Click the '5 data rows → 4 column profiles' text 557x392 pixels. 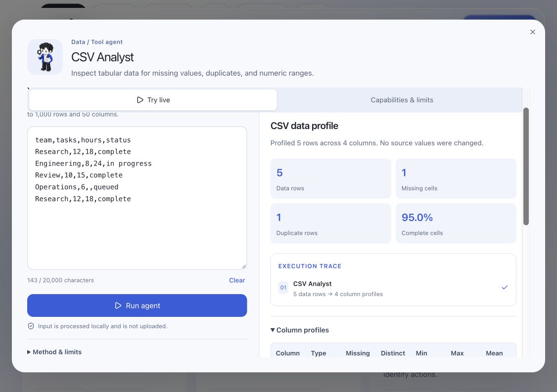tap(338, 294)
